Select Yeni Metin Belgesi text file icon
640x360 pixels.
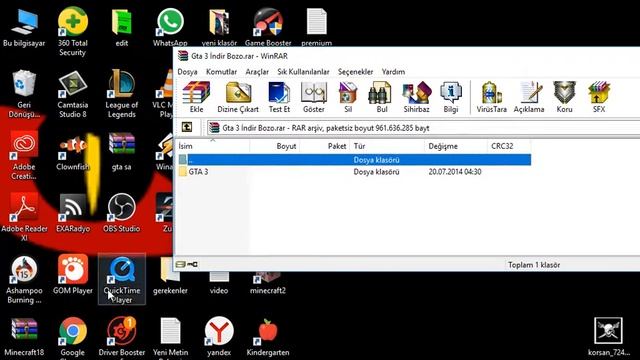(170, 338)
